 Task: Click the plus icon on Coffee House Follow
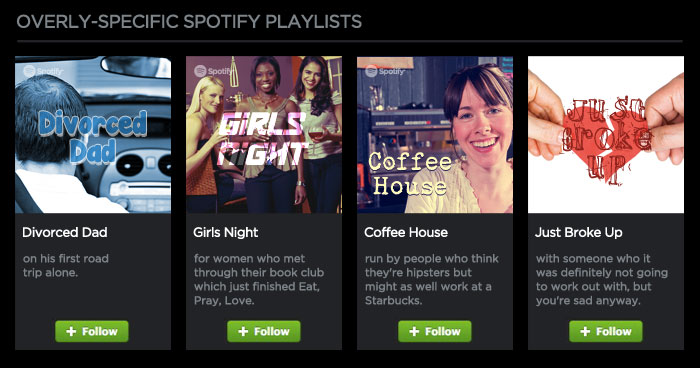(414, 331)
